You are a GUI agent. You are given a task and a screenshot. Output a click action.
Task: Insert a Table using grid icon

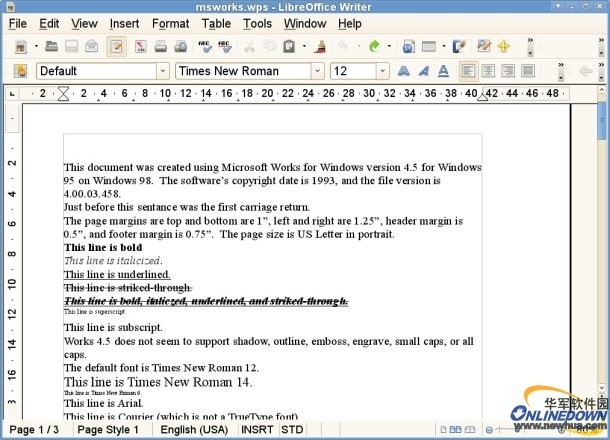pyautogui.click(x=429, y=47)
